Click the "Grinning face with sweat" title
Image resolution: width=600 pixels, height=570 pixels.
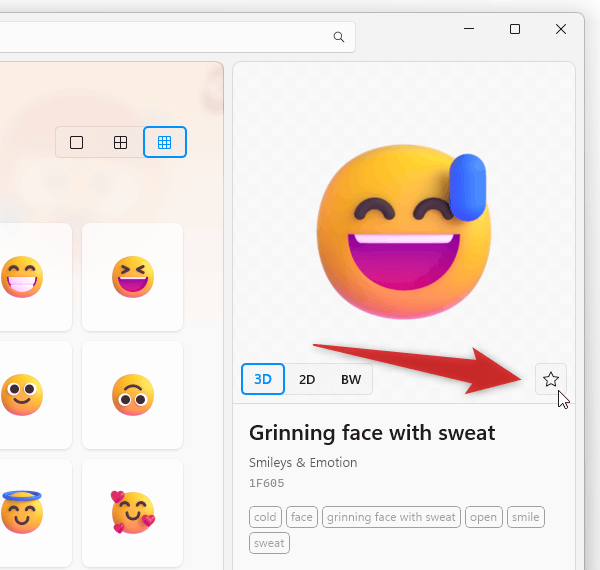(372, 433)
